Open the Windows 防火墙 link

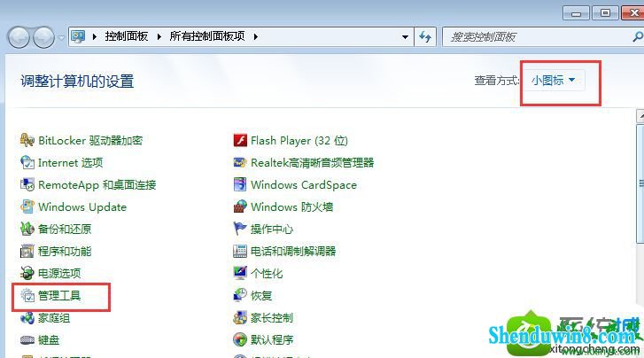(x=292, y=206)
